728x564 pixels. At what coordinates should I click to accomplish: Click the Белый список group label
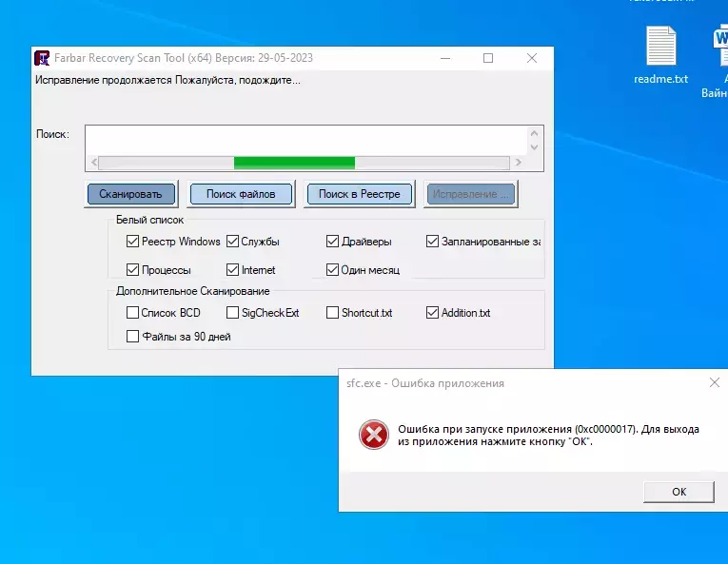pyautogui.click(x=149, y=220)
